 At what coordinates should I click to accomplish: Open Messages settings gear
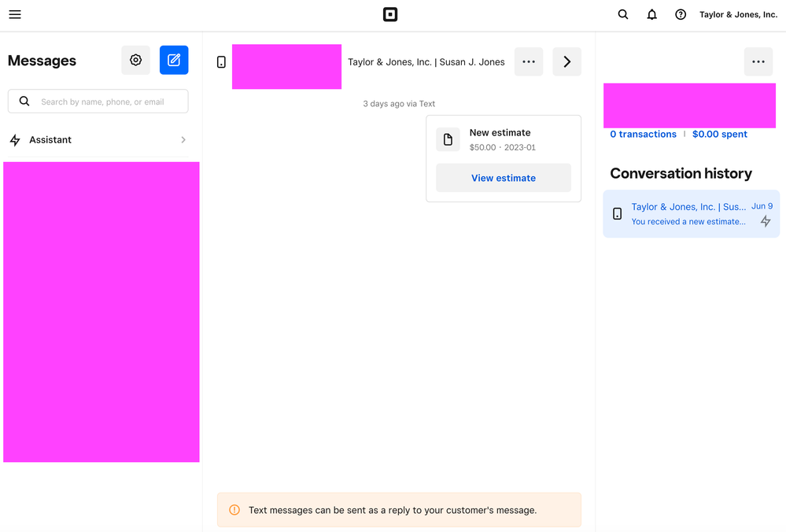135,61
